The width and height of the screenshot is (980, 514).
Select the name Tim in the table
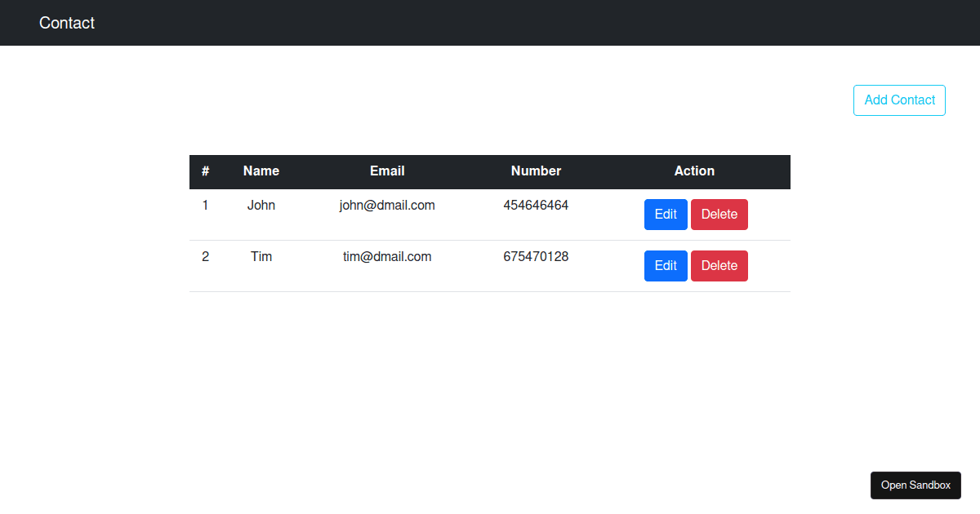[x=261, y=256]
